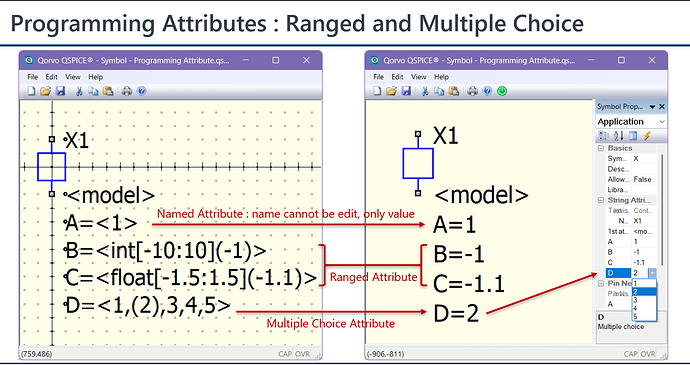Click Paste icon in right window toolbar
This screenshot has width=690, height=365.
tap(454, 91)
